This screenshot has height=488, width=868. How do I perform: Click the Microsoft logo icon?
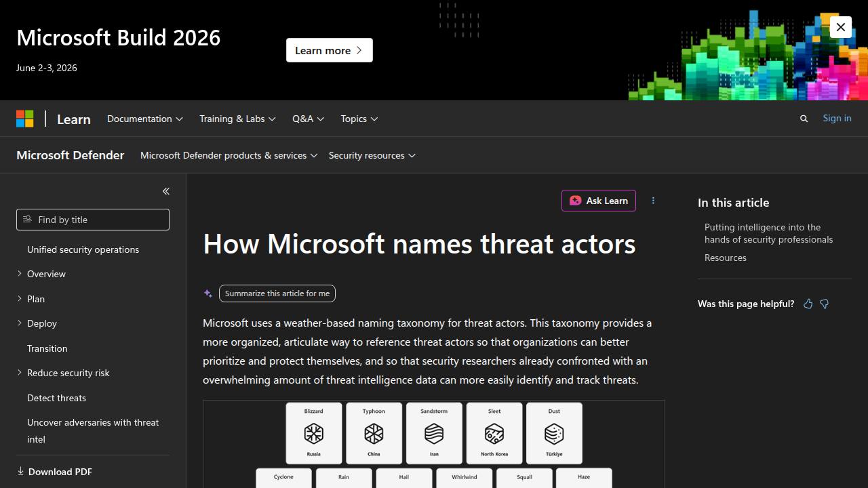(25, 119)
